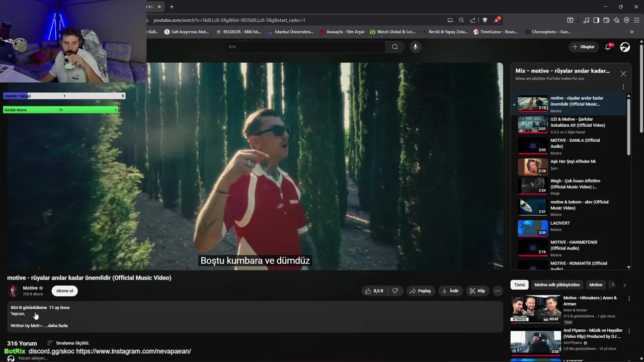Select the Tümü filter chip

click(x=519, y=285)
